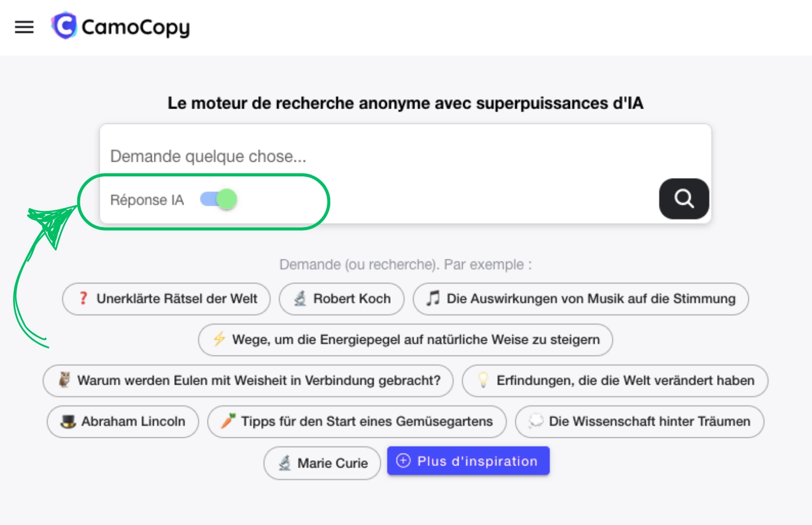Launch search via the magnifying glass icon
Viewport: 812px width, 525px height.
point(684,199)
